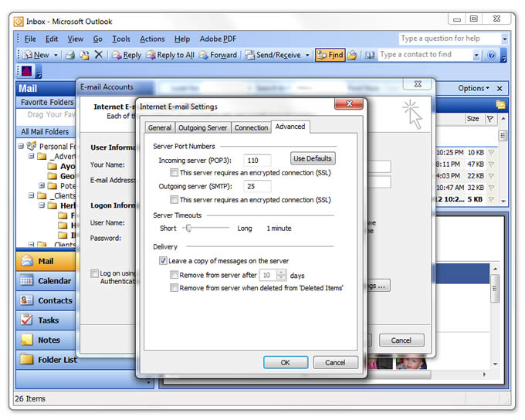The image size is (525, 420).
Task: Open the help question box dropdown
Action: 505,39
